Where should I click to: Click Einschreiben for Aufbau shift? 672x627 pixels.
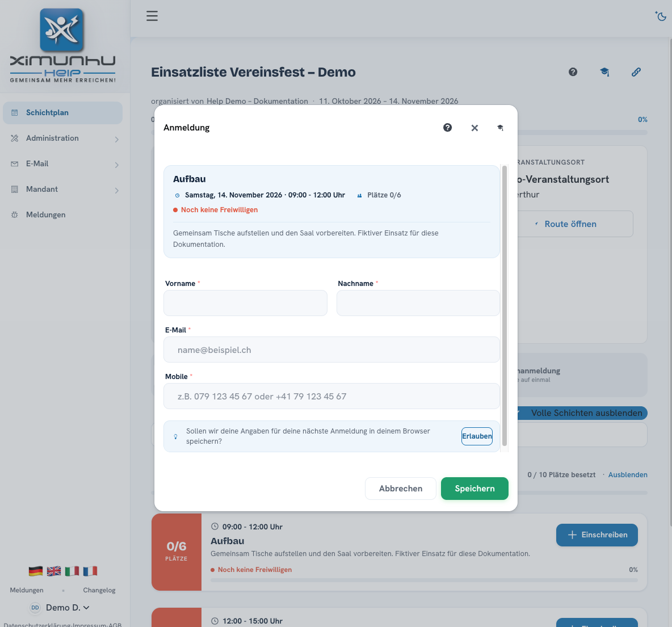coord(597,535)
